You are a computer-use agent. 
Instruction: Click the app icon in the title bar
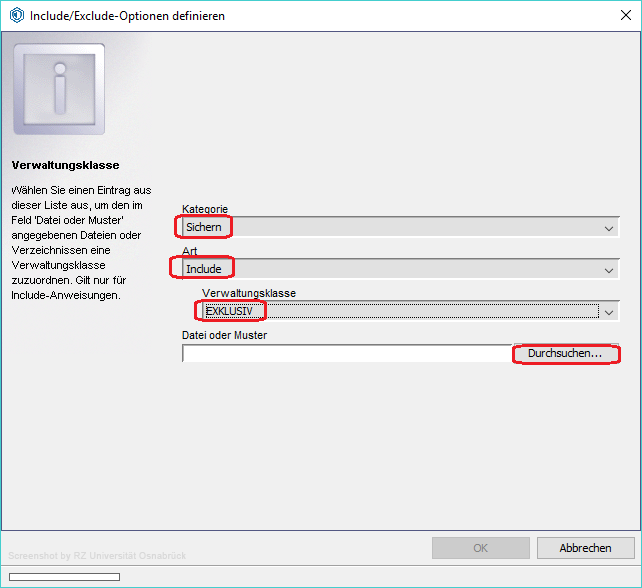point(16,16)
